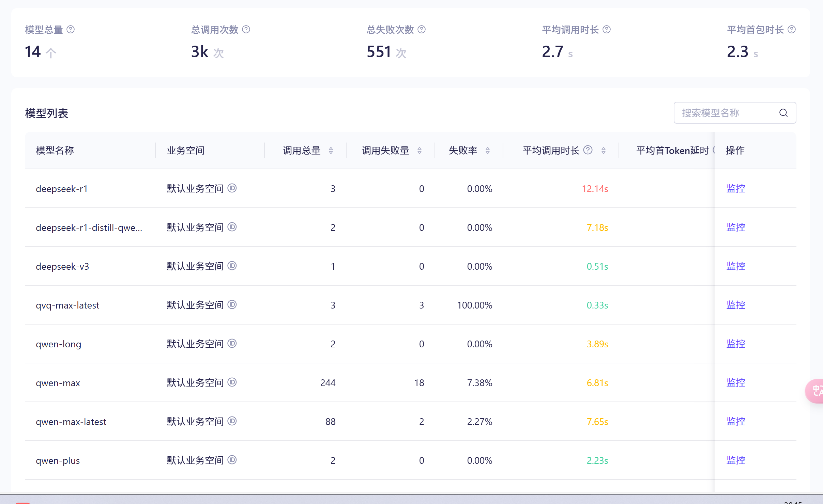823x504 pixels.
Task: Click workspace ID icon in qwen-max row
Action: click(x=232, y=382)
